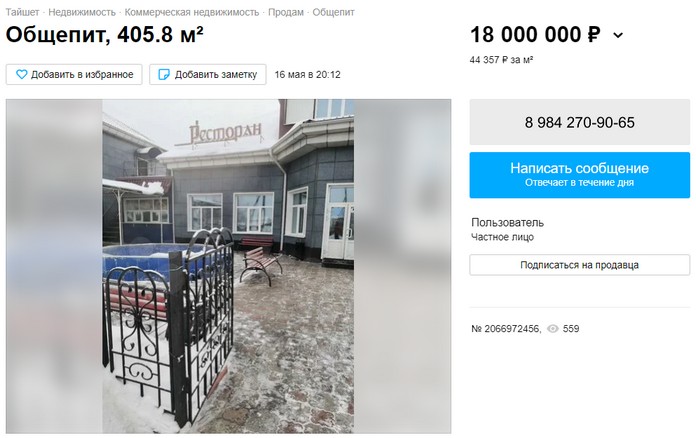This screenshot has height=438, width=696.
Task: Click the blurred left photo margin
Action: tap(54, 266)
